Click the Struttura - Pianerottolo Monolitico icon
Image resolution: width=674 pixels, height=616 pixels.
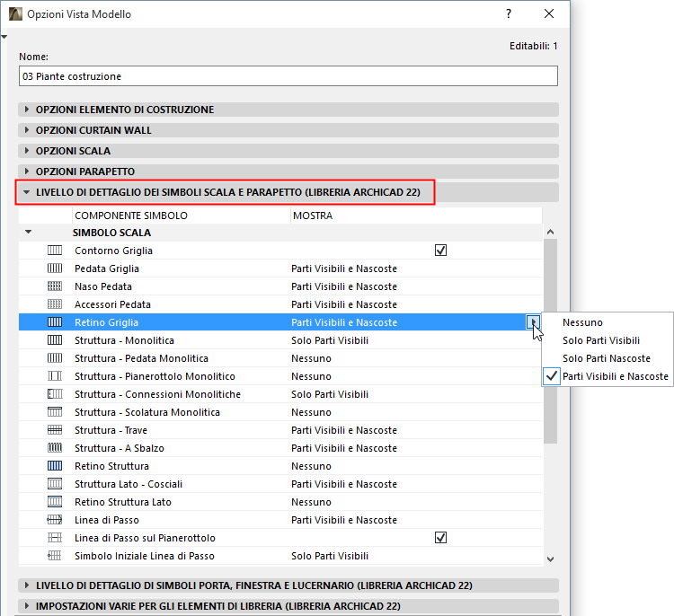point(55,376)
